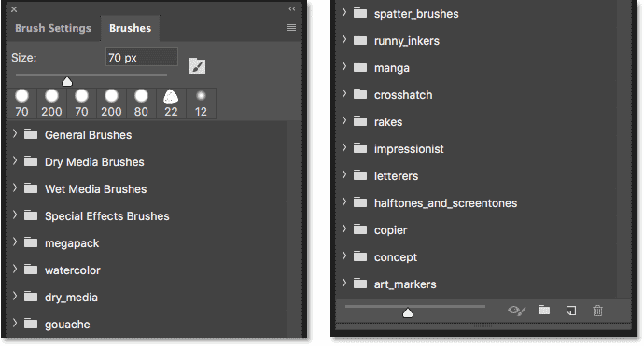Select the watercolor folder label
This screenshot has height=346, width=644.
click(x=72, y=270)
